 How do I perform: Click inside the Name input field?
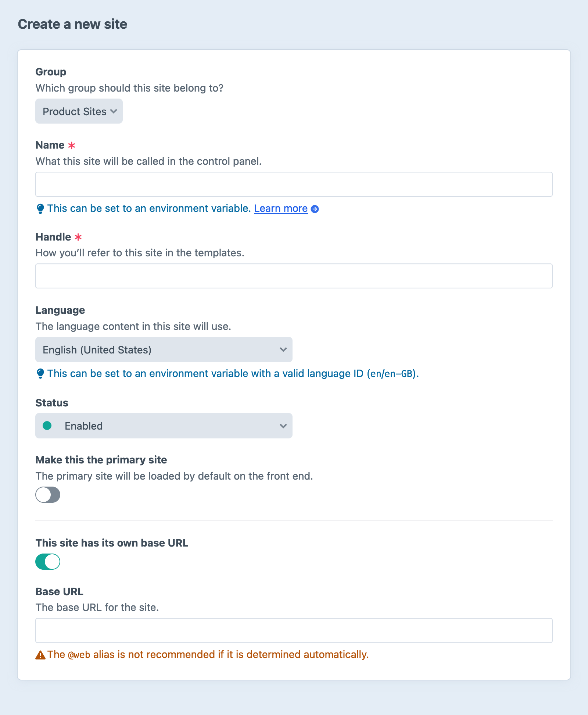point(294,184)
